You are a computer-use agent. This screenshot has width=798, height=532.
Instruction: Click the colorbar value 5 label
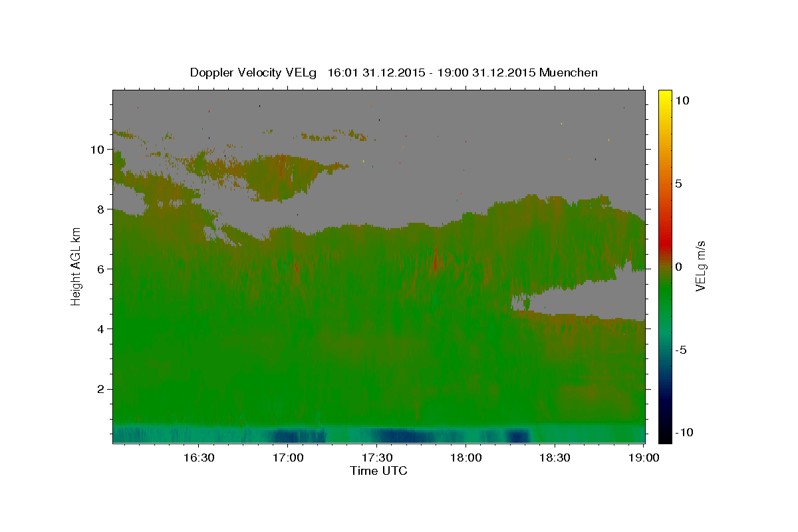(x=678, y=183)
